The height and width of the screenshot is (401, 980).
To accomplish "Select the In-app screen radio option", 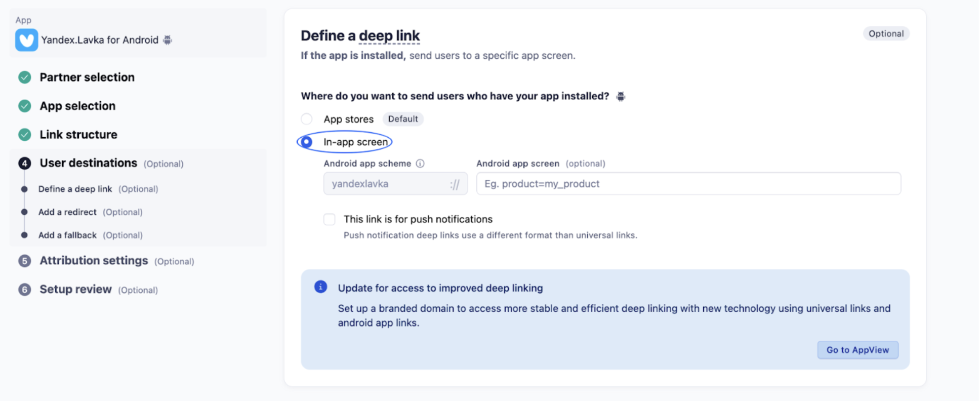I will pyautogui.click(x=307, y=142).
